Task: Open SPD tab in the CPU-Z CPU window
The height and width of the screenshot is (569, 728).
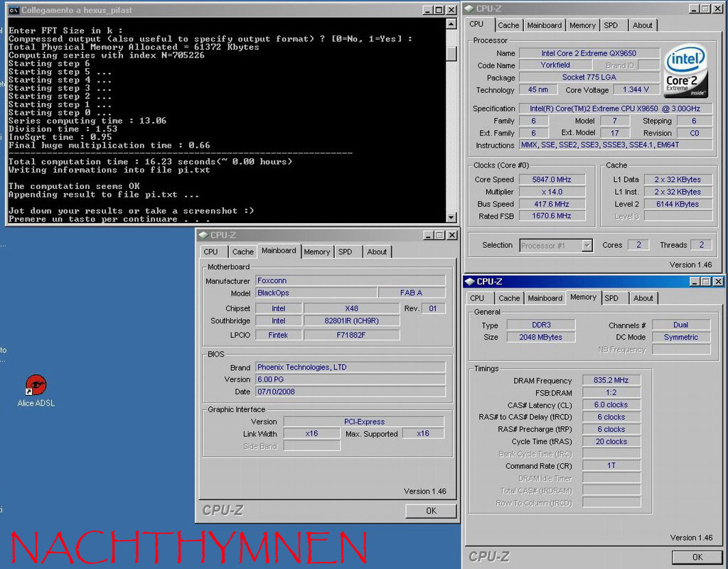Action: (x=611, y=26)
